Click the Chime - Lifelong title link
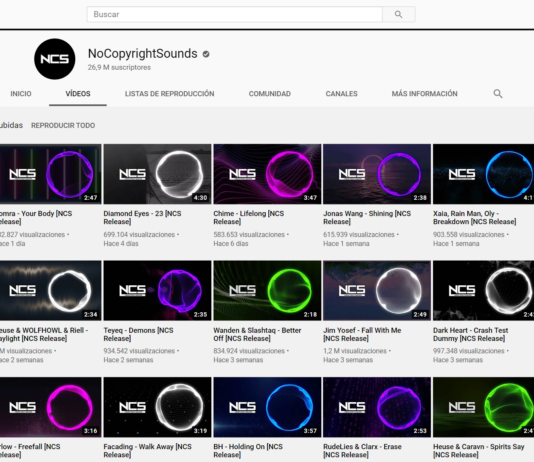The width and height of the screenshot is (534, 462). [249, 218]
